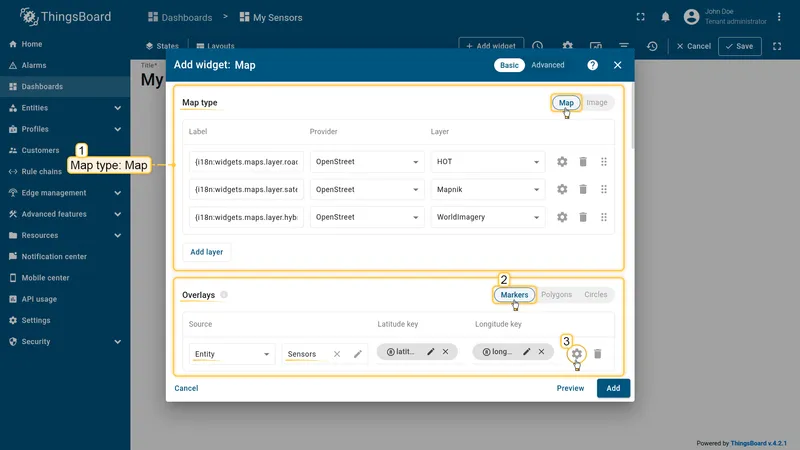Switch to Advanced configuration mode
The height and width of the screenshot is (450, 800).
point(547,65)
